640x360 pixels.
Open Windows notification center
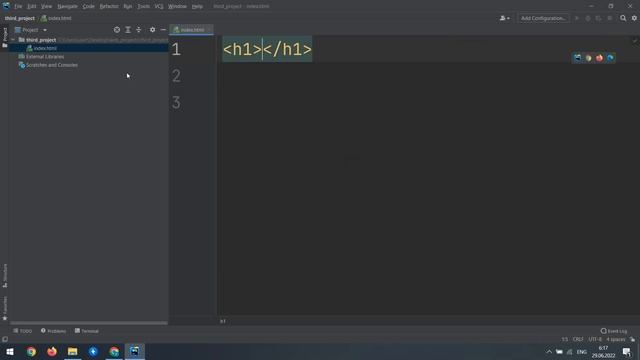click(627, 352)
